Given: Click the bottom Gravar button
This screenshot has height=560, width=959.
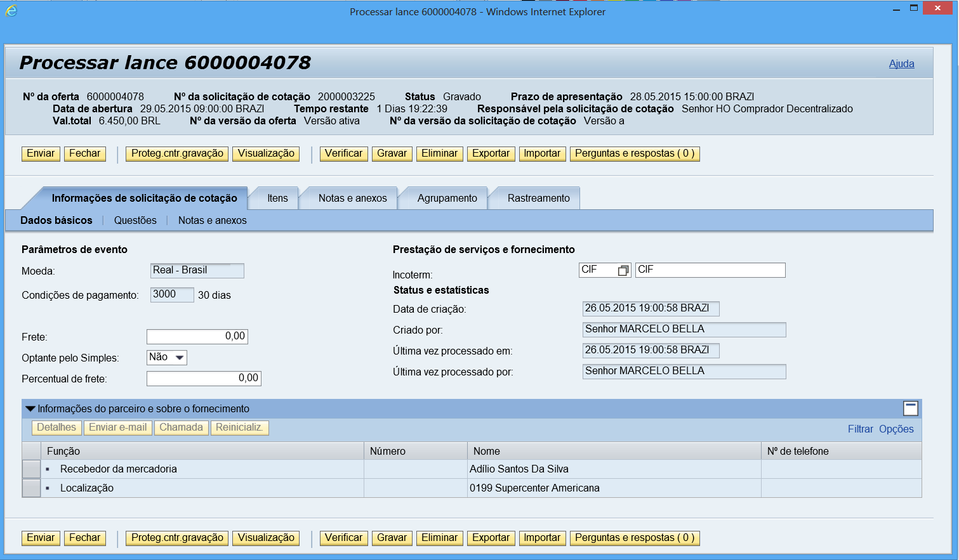Looking at the screenshot, I should (392, 538).
